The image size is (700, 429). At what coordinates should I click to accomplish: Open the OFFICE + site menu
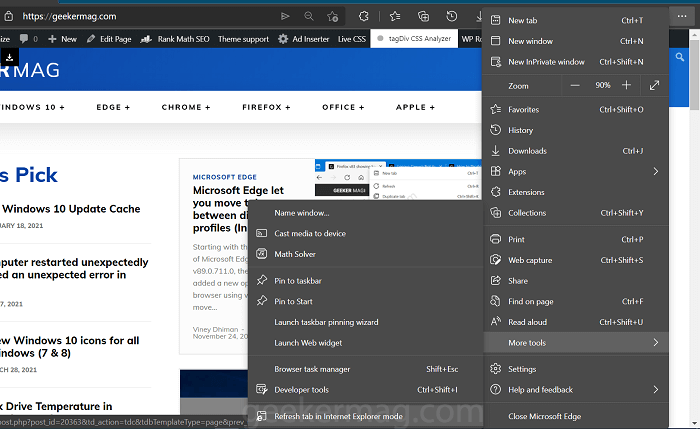tap(343, 107)
